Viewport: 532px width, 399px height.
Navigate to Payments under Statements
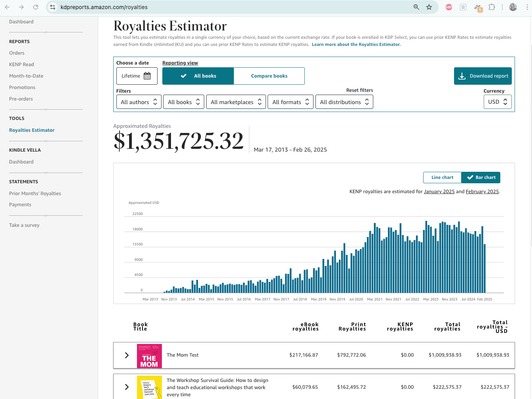tap(20, 204)
